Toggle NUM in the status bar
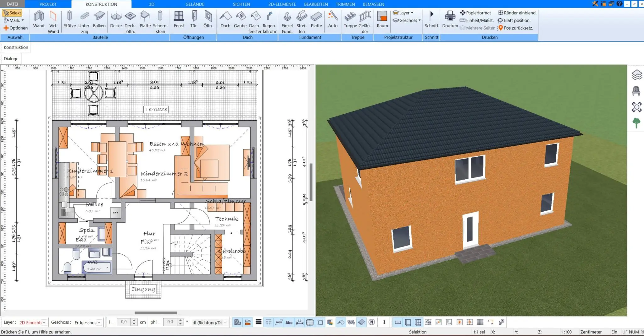The height and width of the screenshot is (336, 644). tap(633, 332)
